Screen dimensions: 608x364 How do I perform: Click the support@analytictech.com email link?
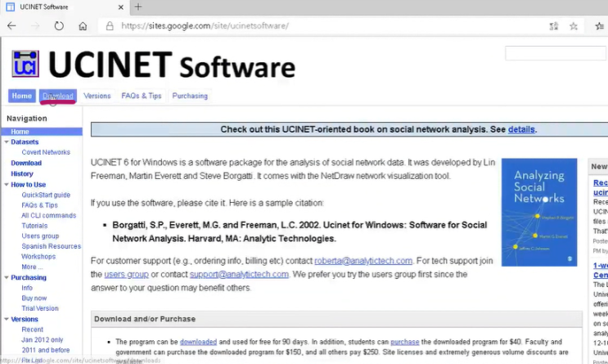[239, 275]
